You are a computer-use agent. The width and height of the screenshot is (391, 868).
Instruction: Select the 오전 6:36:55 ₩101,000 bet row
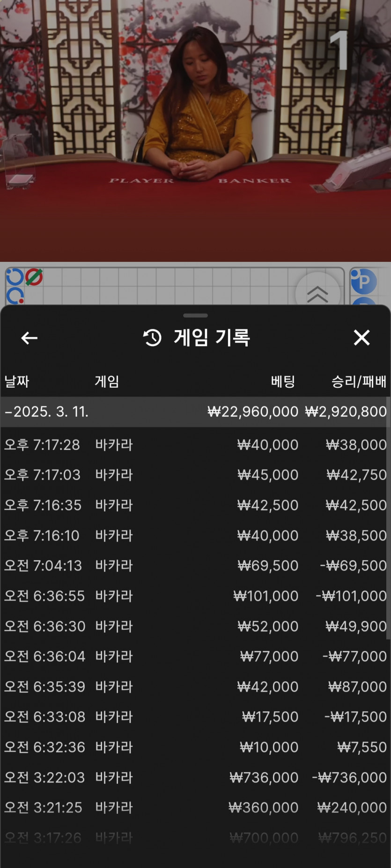[195, 596]
